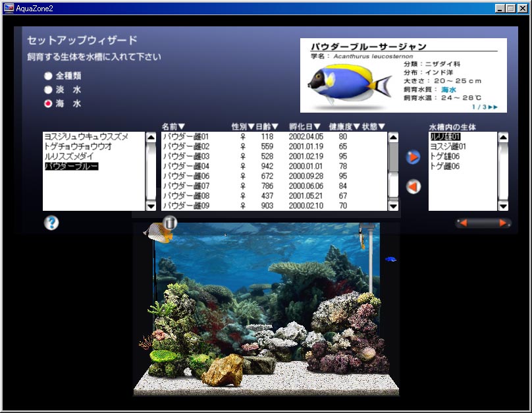Select 全種類 radio button
This screenshot has height=413, width=532.
pos(48,76)
